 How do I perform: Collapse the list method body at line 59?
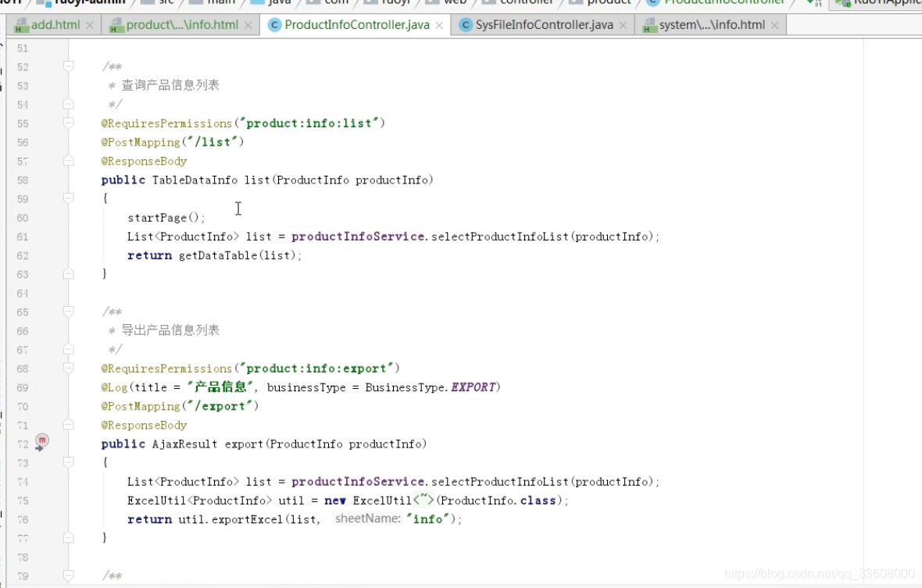pyautogui.click(x=68, y=198)
